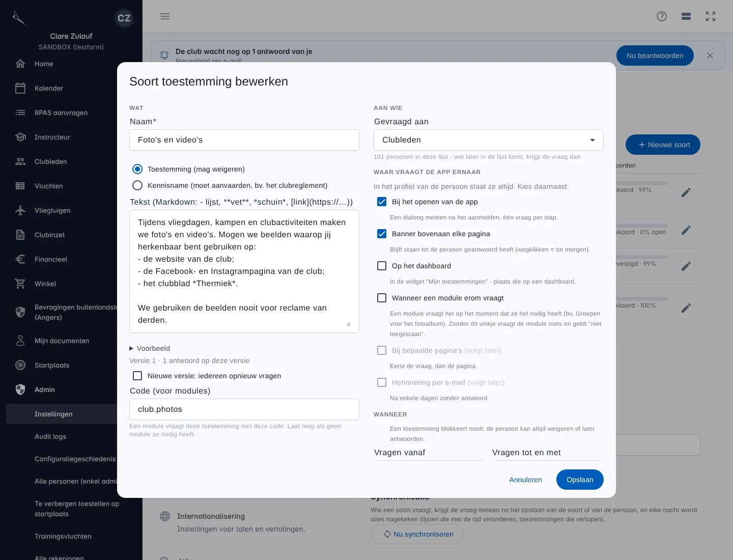Click the Naam field with Foto's en video's

(244, 140)
